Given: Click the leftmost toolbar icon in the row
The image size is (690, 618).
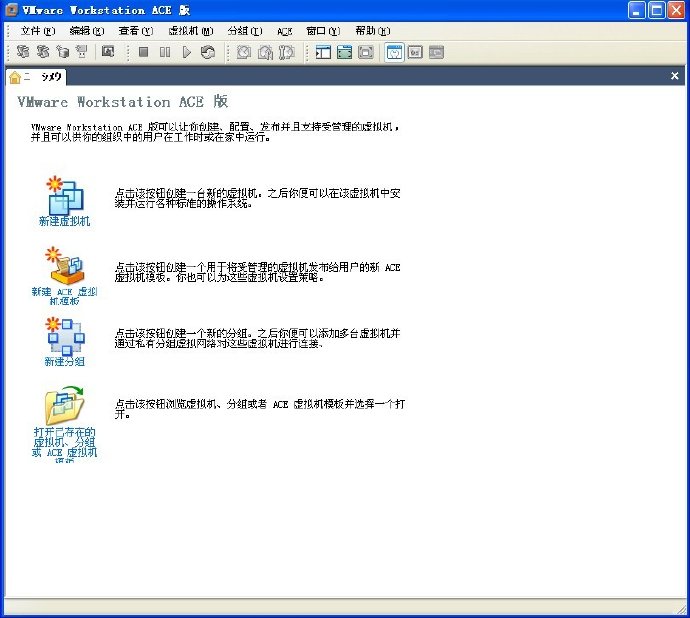Looking at the screenshot, I should point(22,52).
